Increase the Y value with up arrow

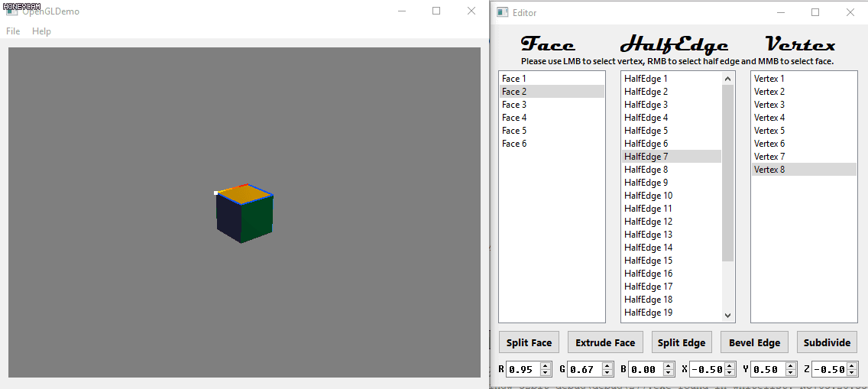(x=791, y=366)
